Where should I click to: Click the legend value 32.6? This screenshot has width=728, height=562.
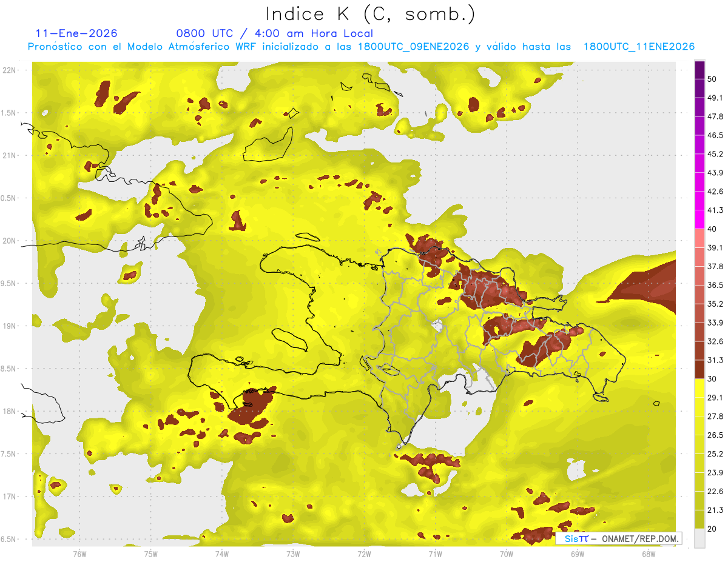pyautogui.click(x=715, y=341)
